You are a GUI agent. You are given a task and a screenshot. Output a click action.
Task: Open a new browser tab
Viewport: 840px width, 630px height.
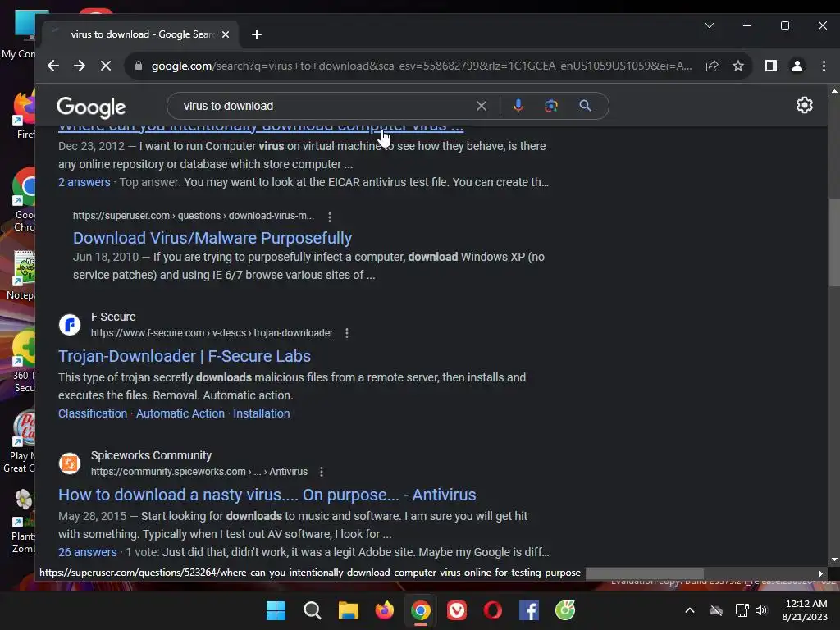click(x=257, y=34)
